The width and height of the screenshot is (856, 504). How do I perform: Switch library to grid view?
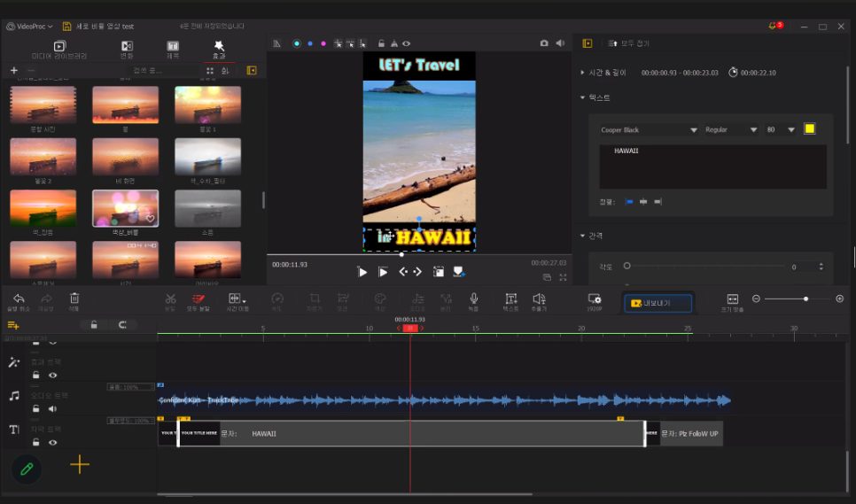(x=210, y=71)
